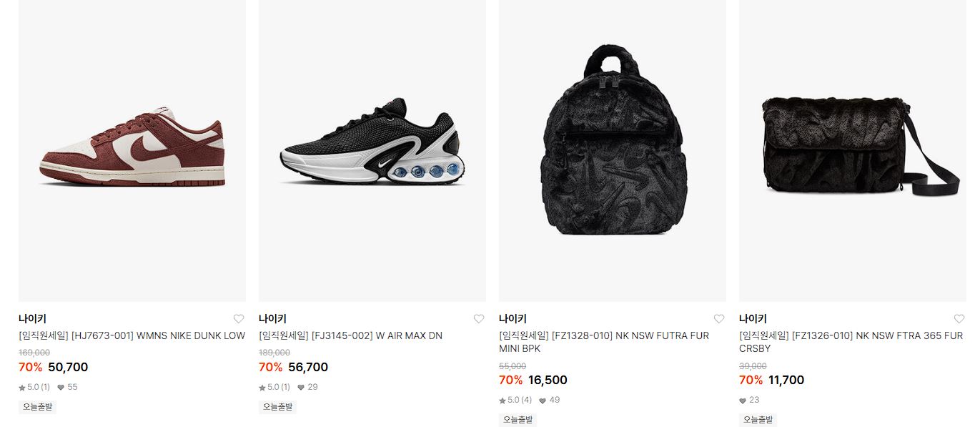The height and width of the screenshot is (427, 980).
Task: Toggle wishlist heart for FTRA 365 FUR CRSBY
Action: pos(959,319)
